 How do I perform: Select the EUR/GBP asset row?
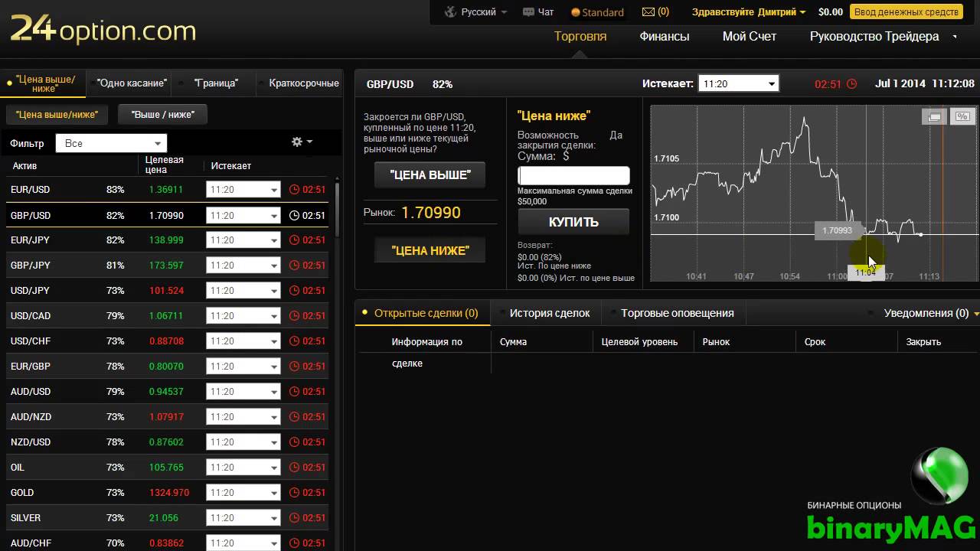[167, 367]
